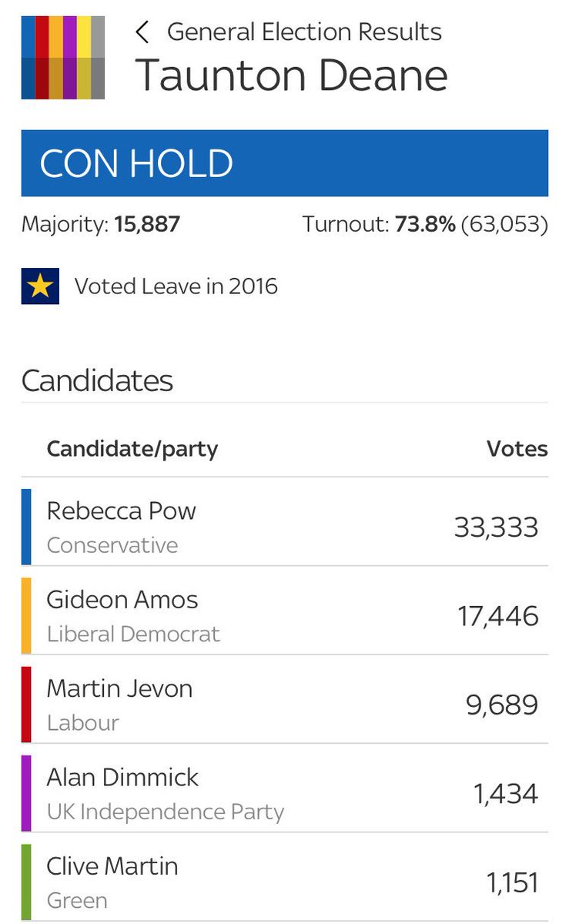Tap the 33,333 vote count
The image size is (569, 924).
pyautogui.click(x=496, y=527)
